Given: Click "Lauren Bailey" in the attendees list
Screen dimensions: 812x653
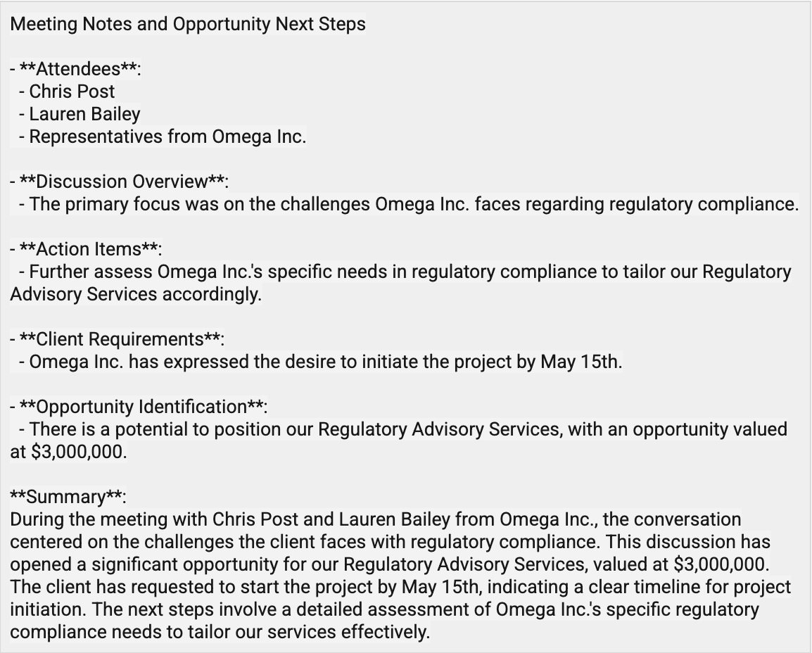Looking at the screenshot, I should (x=84, y=114).
